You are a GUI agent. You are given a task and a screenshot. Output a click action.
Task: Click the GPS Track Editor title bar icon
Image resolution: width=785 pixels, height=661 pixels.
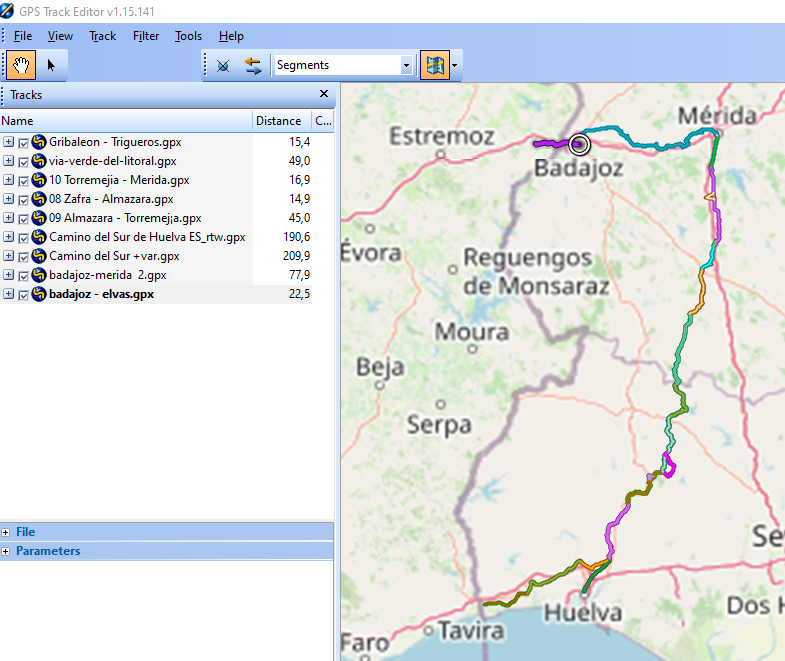click(x=8, y=11)
